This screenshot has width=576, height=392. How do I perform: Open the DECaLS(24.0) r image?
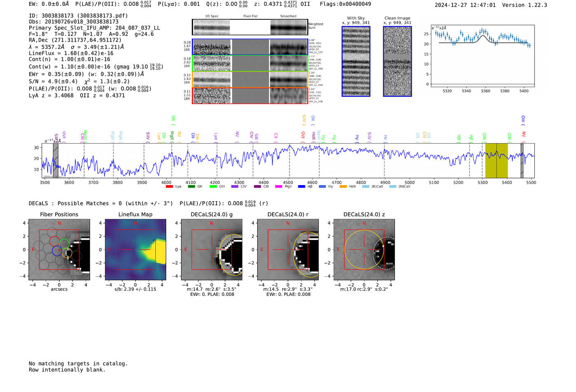288,250
